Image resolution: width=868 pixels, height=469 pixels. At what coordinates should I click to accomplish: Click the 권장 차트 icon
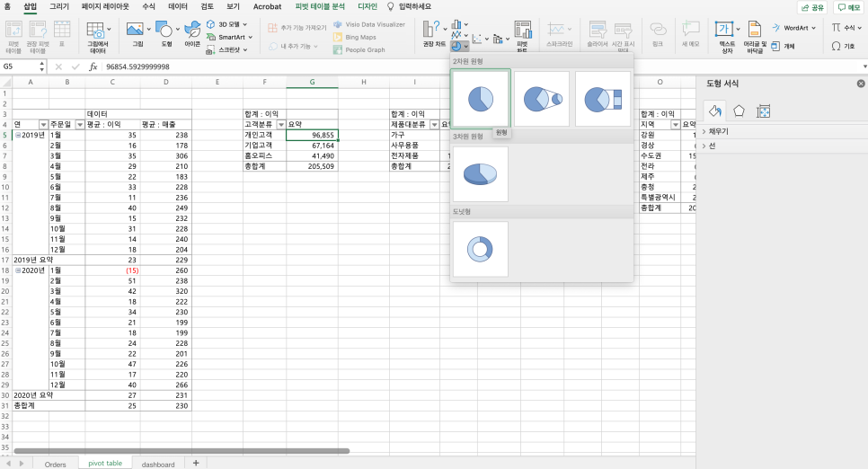click(434, 33)
